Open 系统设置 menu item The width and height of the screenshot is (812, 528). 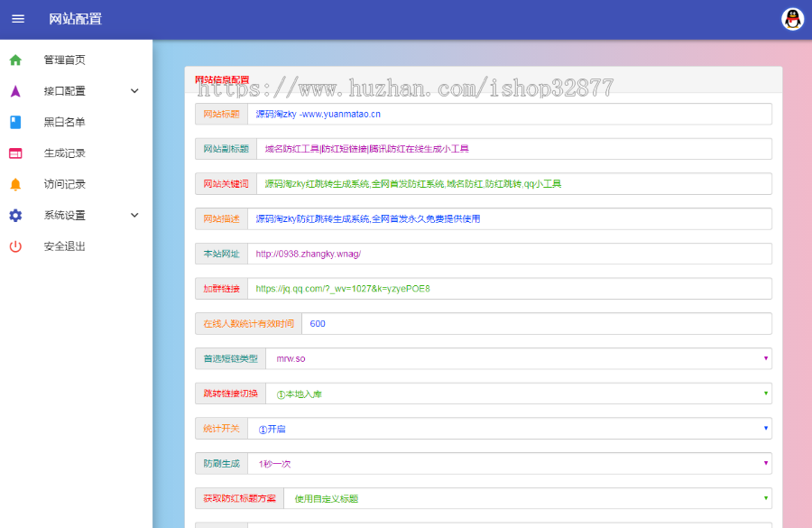pos(76,216)
